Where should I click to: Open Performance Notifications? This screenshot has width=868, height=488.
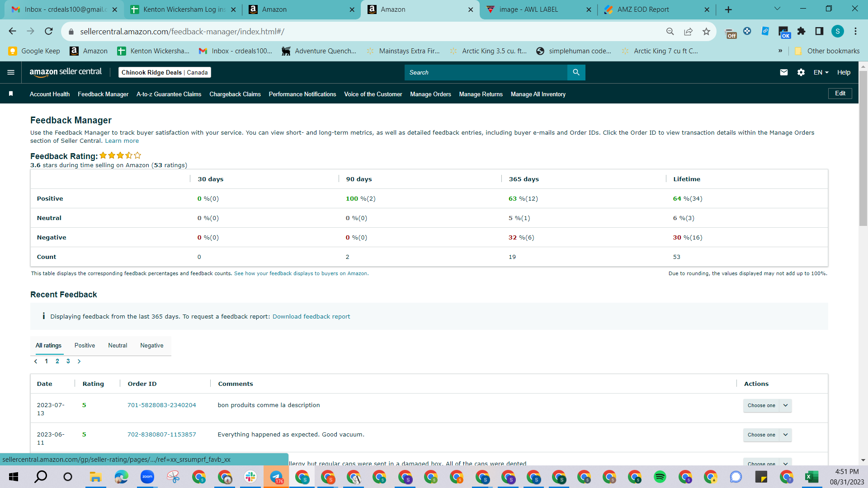(x=302, y=94)
